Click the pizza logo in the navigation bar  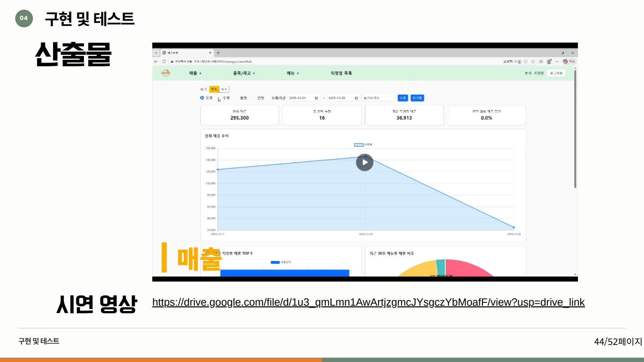coord(166,73)
